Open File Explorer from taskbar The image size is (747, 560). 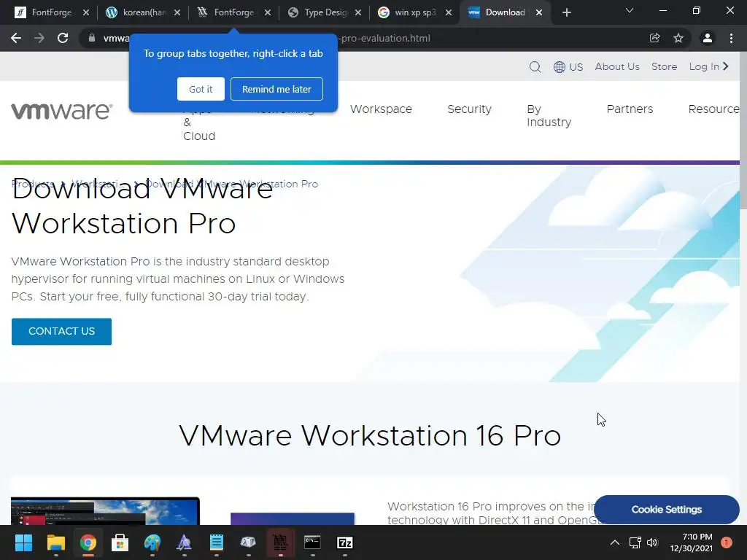pyautogui.click(x=55, y=542)
